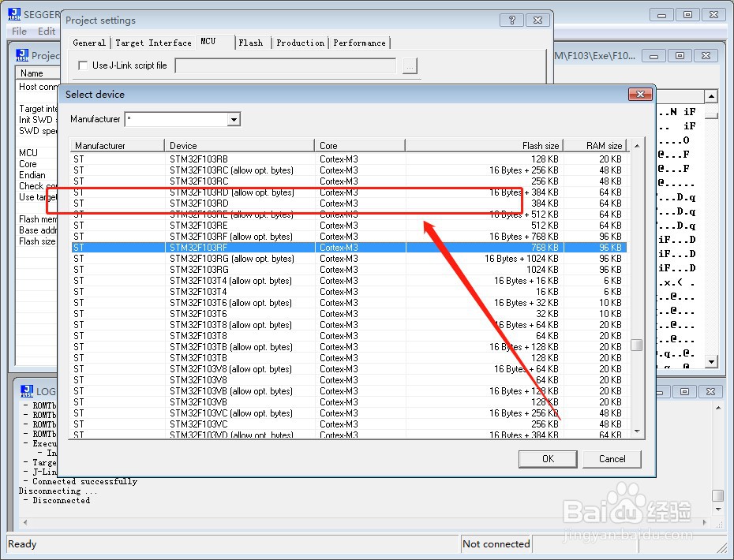
Task: Select STM32F103RD (allow opt. bytes) row
Action: tap(349, 192)
